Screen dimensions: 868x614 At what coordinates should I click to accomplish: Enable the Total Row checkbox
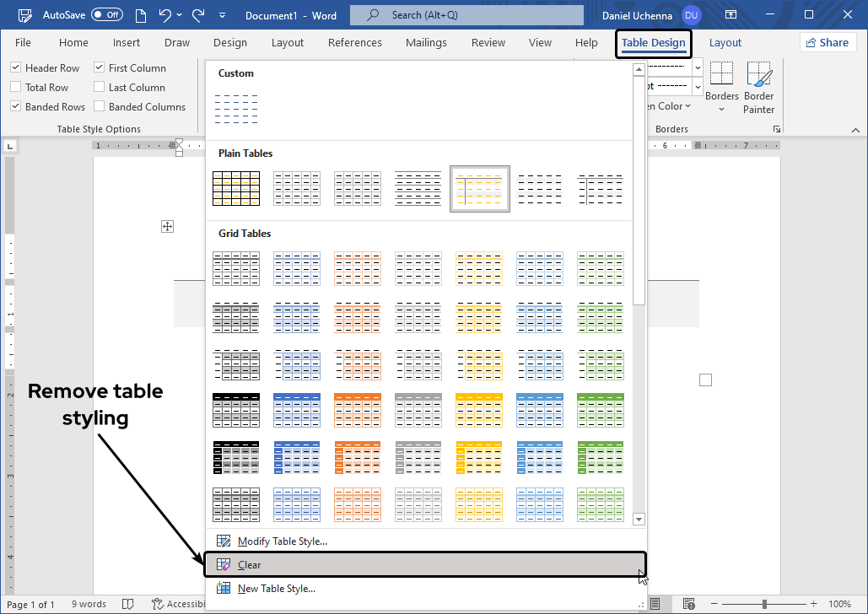point(16,88)
